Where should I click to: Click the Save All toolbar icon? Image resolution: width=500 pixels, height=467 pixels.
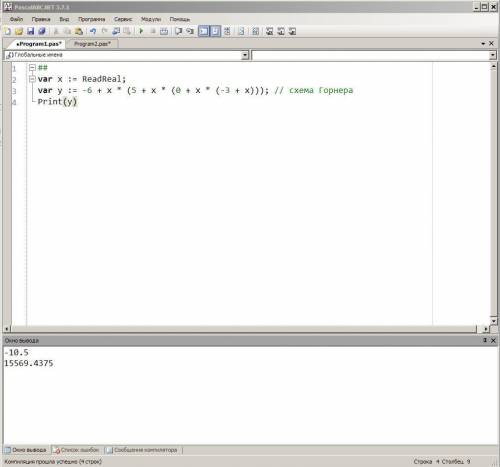[42, 31]
